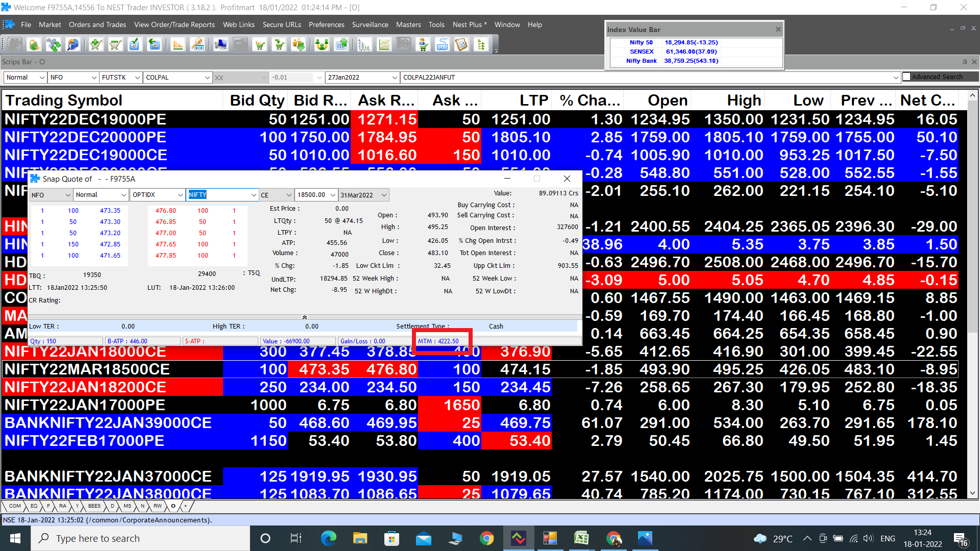
Task: Open the calculator notepad toolbar icon
Action: point(462,45)
